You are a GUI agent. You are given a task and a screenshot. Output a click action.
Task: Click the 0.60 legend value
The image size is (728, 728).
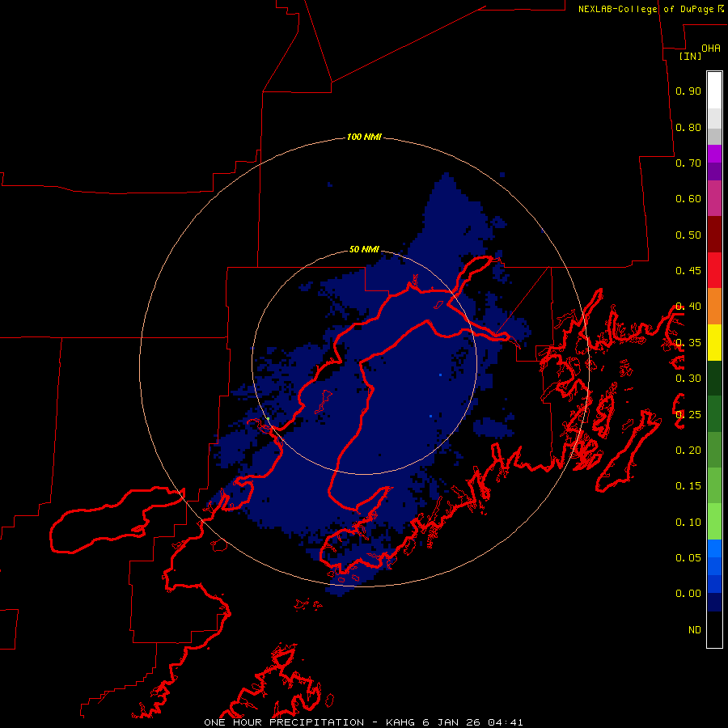[x=688, y=199]
